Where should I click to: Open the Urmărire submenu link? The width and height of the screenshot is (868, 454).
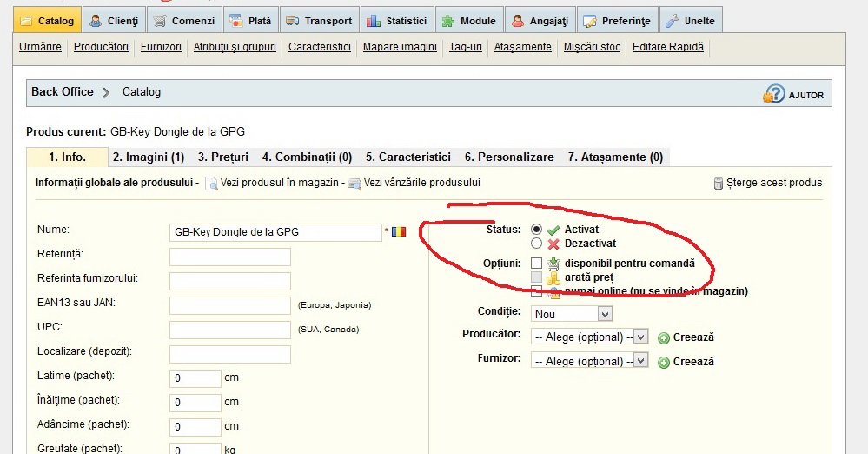click(x=41, y=47)
